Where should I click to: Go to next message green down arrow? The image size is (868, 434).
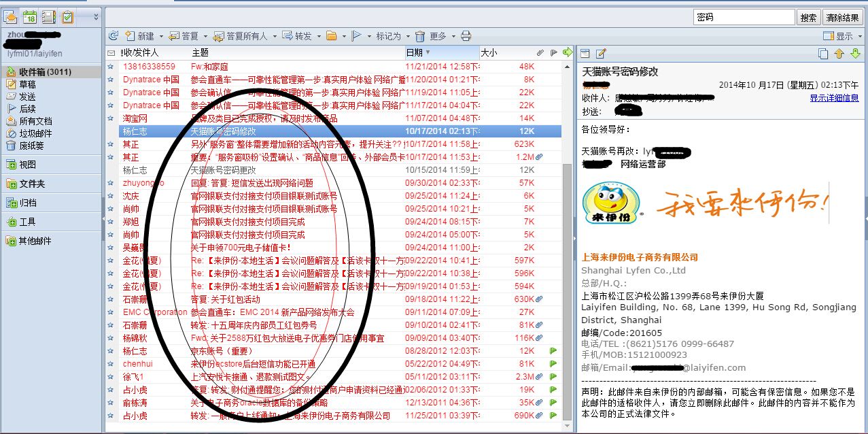855,54
